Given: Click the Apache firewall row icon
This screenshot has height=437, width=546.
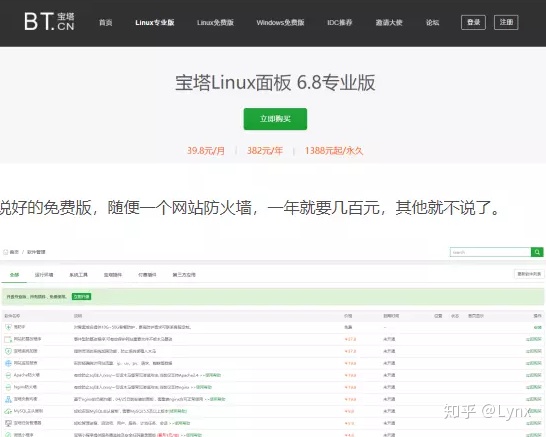Looking at the screenshot, I should tap(8, 375).
